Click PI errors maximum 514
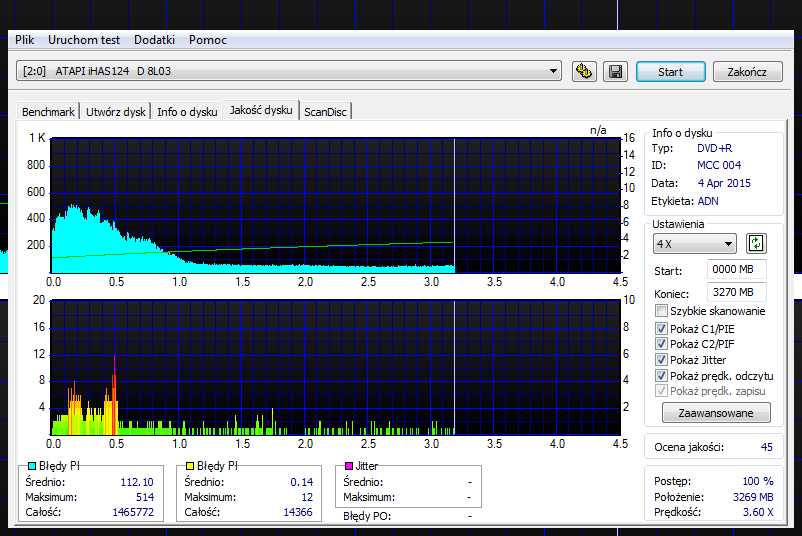Viewport: 802px width, 536px height. click(145, 497)
